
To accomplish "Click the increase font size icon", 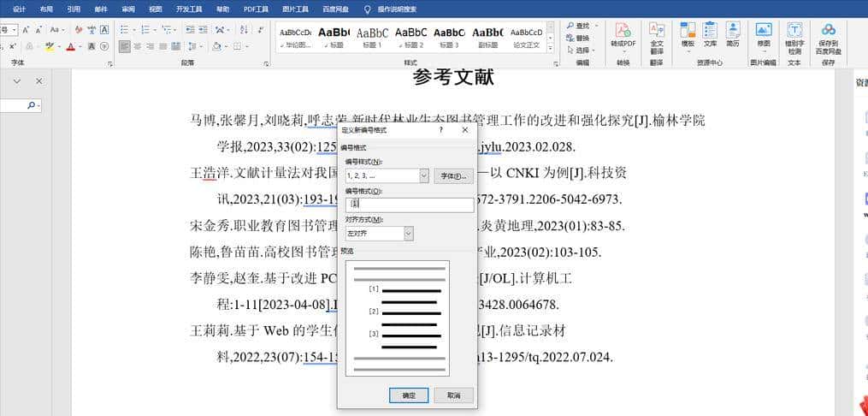I will [26, 30].
